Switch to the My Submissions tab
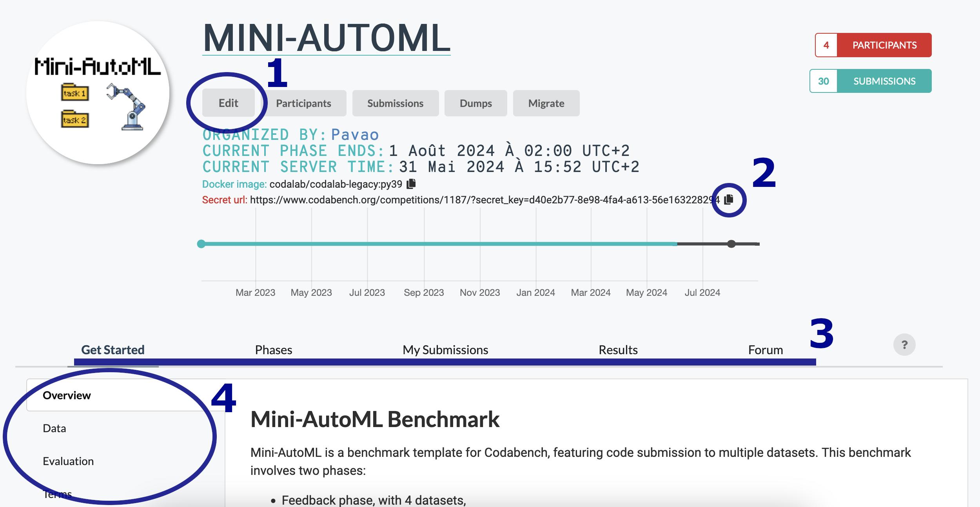The image size is (980, 507). tap(445, 349)
